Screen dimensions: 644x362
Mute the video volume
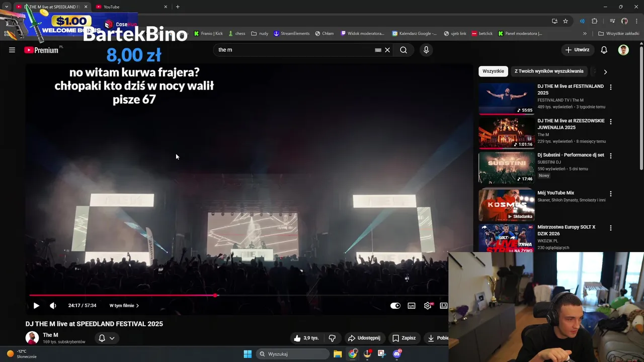(x=53, y=306)
